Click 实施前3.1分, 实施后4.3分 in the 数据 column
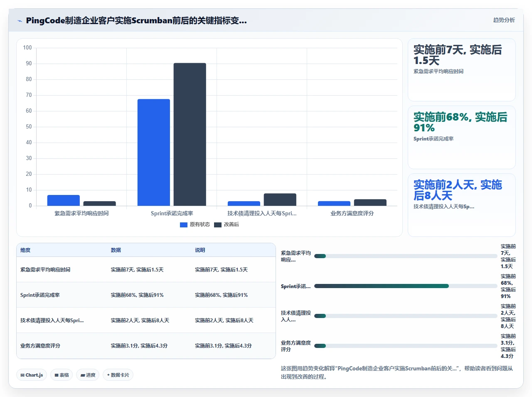This screenshot has height=397, width=532. [x=139, y=346]
